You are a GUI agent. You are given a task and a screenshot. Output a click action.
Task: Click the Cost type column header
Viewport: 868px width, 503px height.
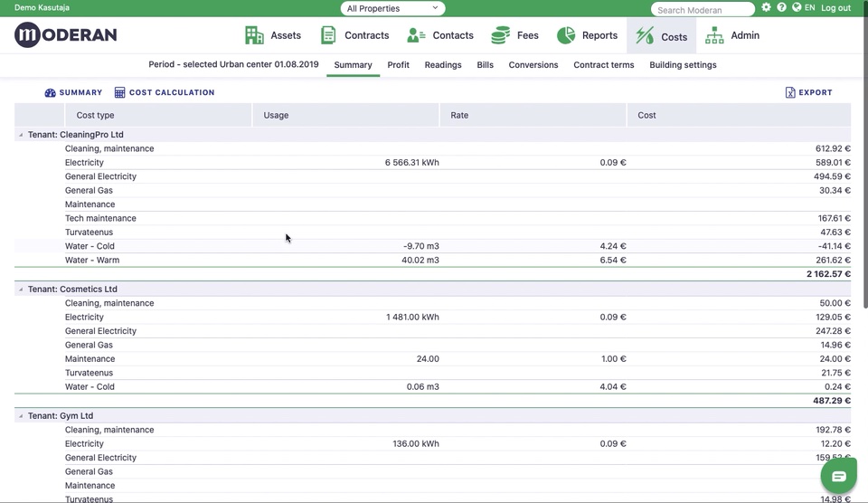point(158,115)
